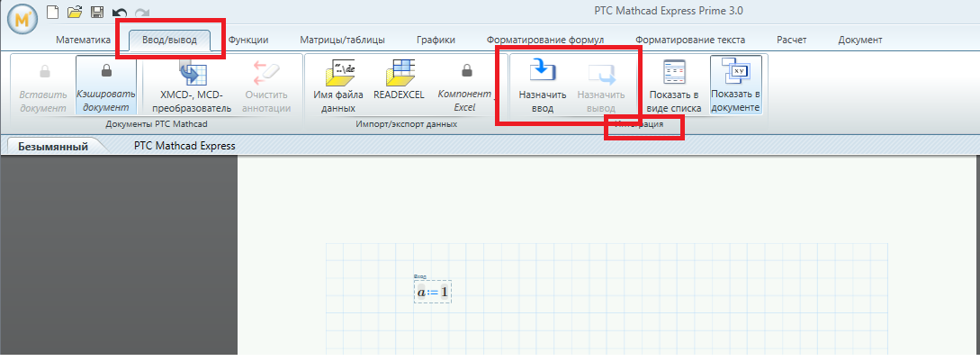
Task: Click Назначить вывод button
Action: click(x=601, y=86)
